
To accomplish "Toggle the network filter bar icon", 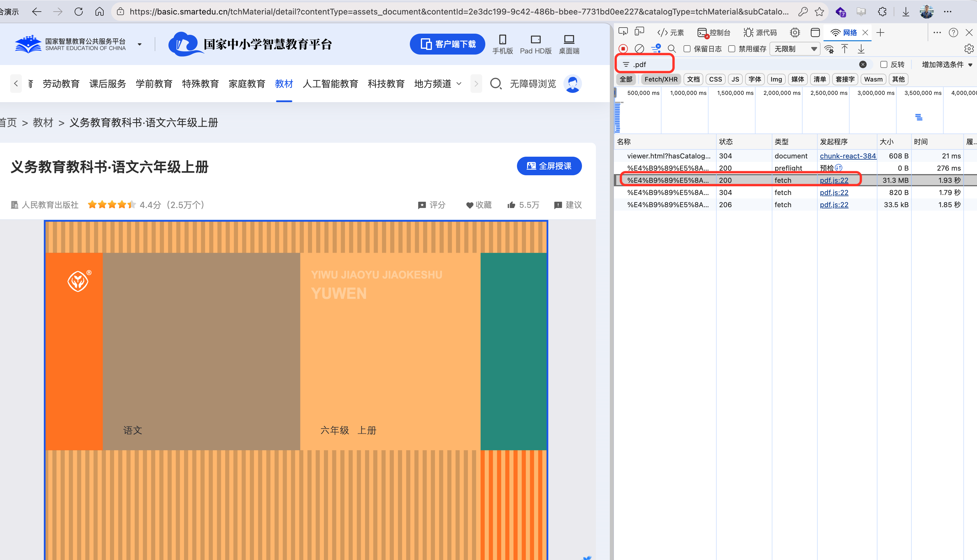I will 656,49.
